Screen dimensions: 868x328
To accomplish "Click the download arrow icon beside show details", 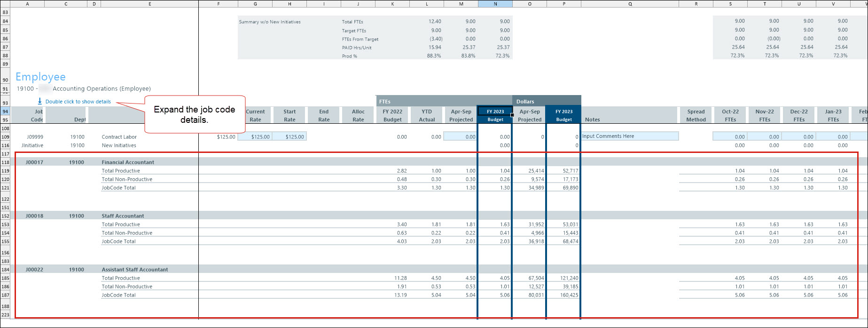I will 40,101.
